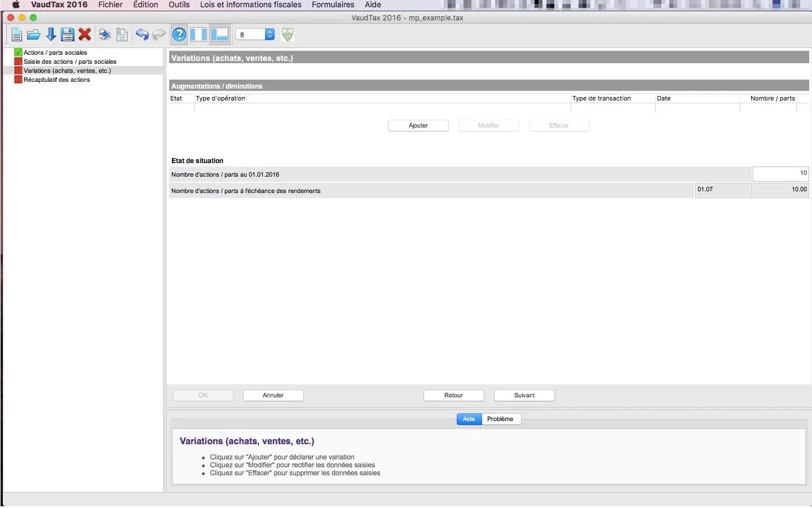Click the Type de transaction column header
The height and width of the screenshot is (508, 812).
click(613, 98)
